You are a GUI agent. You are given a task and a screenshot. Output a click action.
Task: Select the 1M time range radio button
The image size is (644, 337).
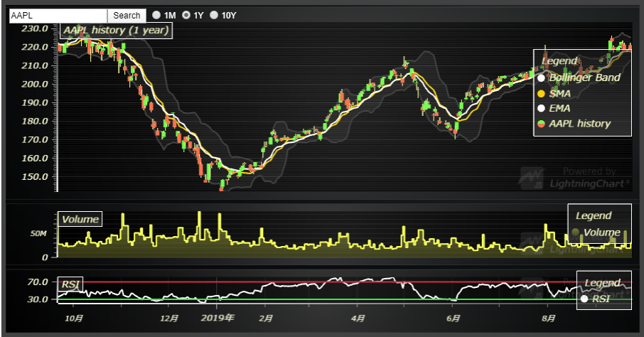point(156,15)
